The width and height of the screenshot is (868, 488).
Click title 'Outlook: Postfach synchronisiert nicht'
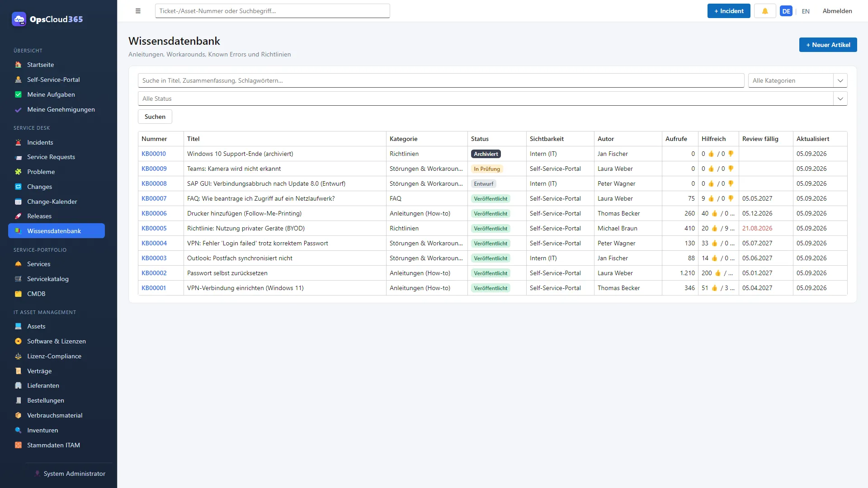240,258
